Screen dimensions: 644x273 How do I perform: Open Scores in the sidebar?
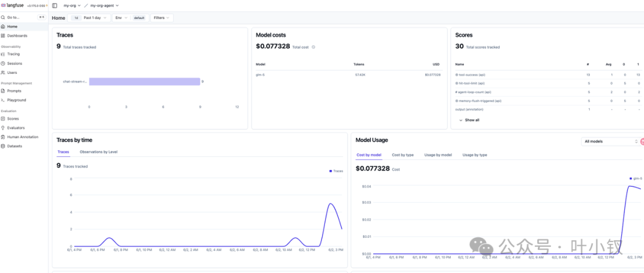[24, 119]
